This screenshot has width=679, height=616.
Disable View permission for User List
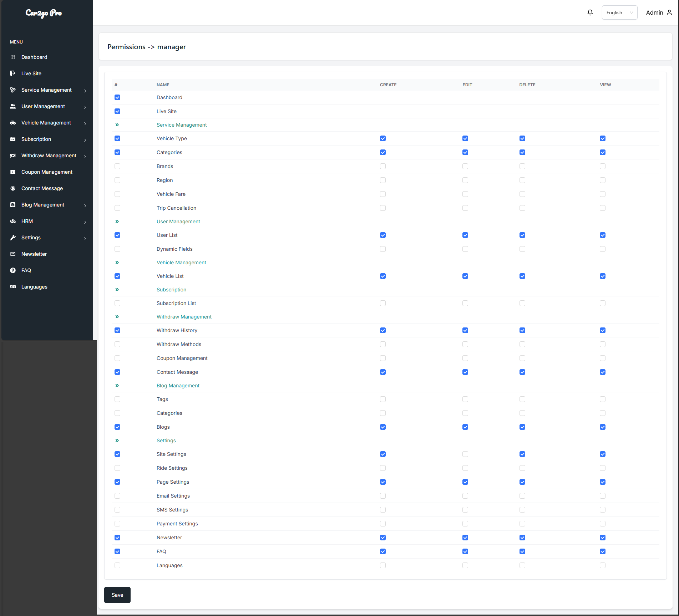[x=603, y=235]
